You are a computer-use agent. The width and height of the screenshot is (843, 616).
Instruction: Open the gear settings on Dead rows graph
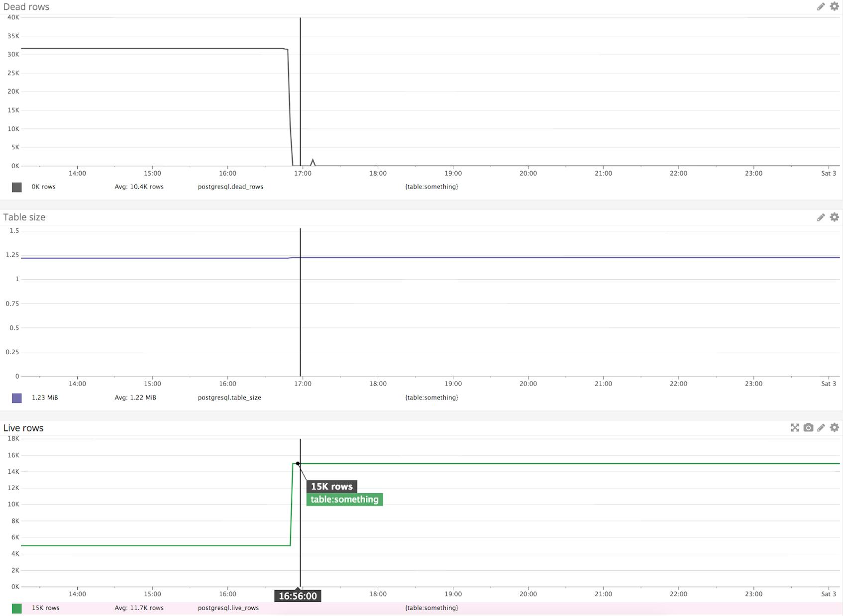point(835,6)
